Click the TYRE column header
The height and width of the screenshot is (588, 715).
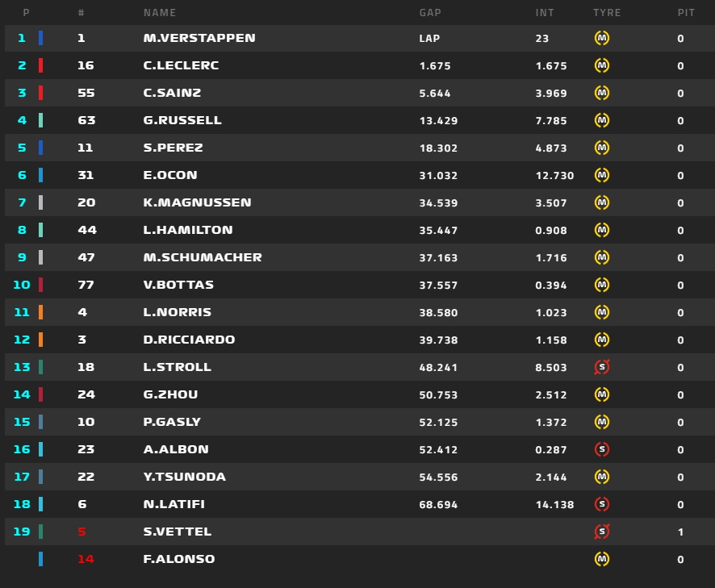(606, 13)
